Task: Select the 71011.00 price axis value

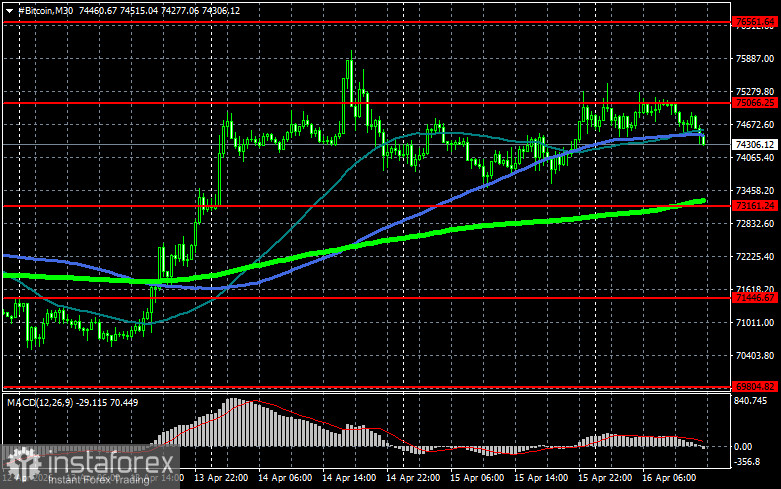Action: 755,323
